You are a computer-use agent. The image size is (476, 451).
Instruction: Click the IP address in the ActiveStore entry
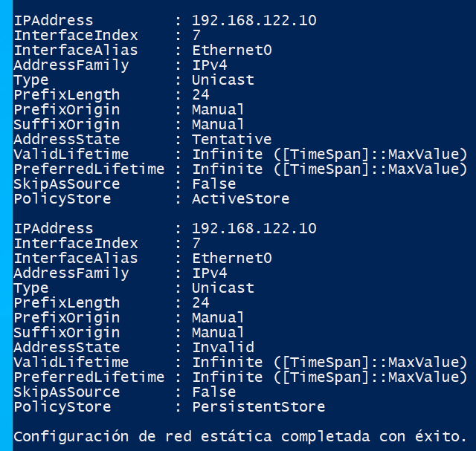point(254,21)
